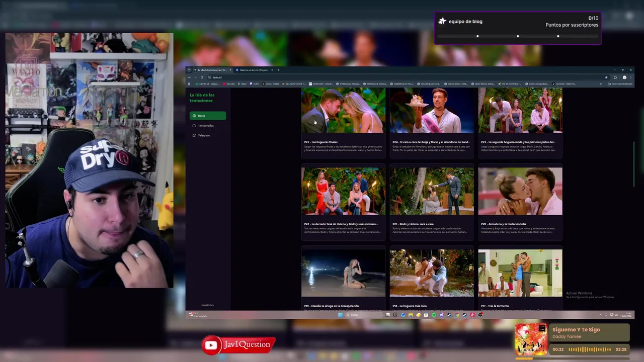Click the title text 'P25 - Las hogueras finales'
The height and width of the screenshot is (362, 644).
(x=321, y=142)
